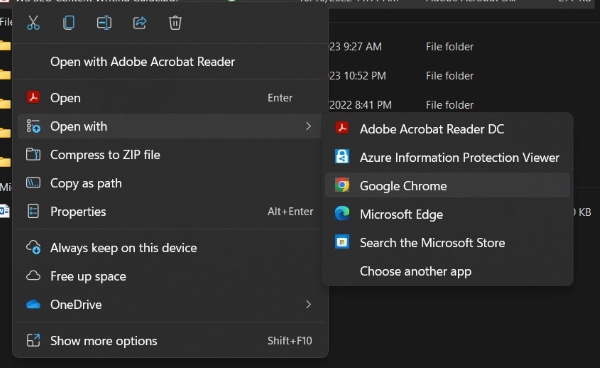
Task: Click the Properties icon
Action: pyautogui.click(x=33, y=211)
